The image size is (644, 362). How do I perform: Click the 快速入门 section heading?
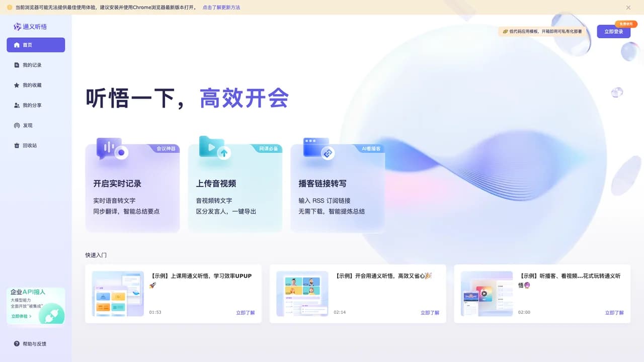click(x=96, y=255)
